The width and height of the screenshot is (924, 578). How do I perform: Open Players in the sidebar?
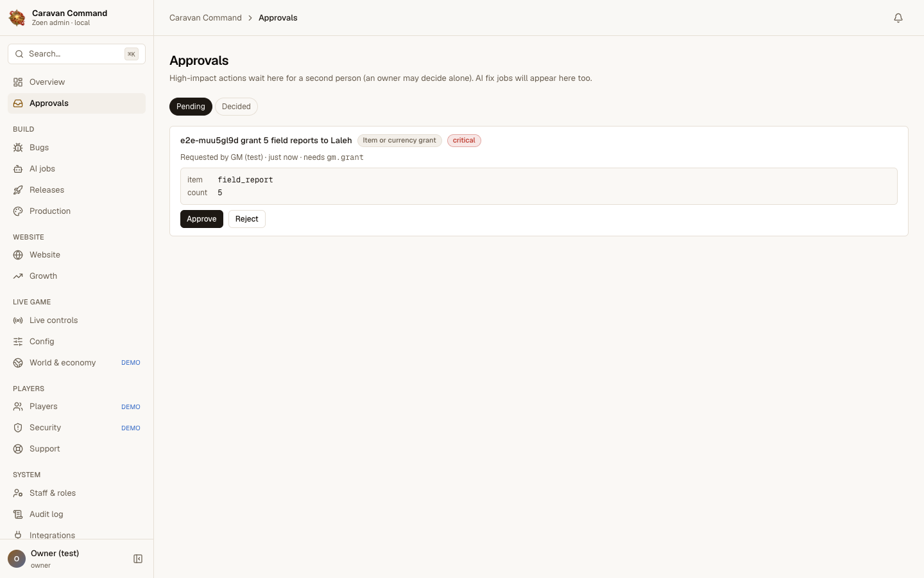tap(76, 407)
